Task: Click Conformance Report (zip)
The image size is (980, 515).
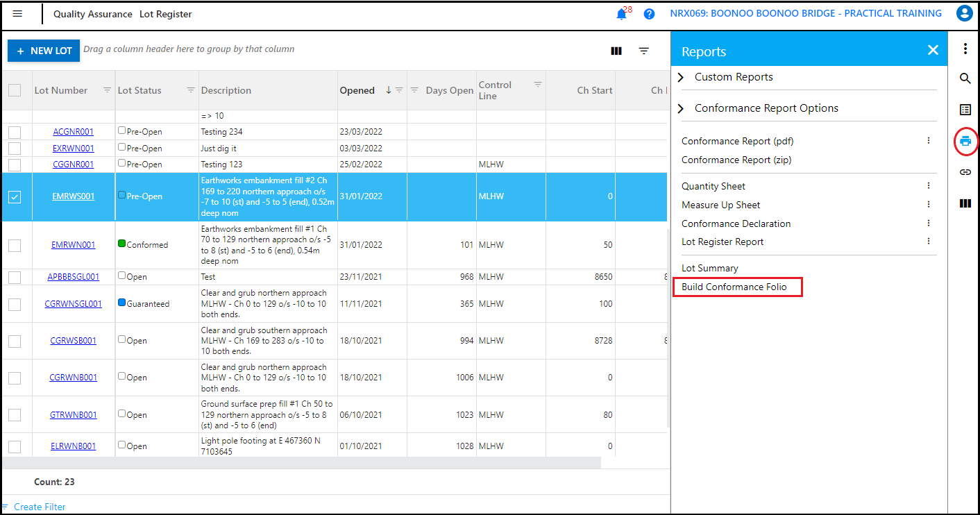Action: pos(736,160)
